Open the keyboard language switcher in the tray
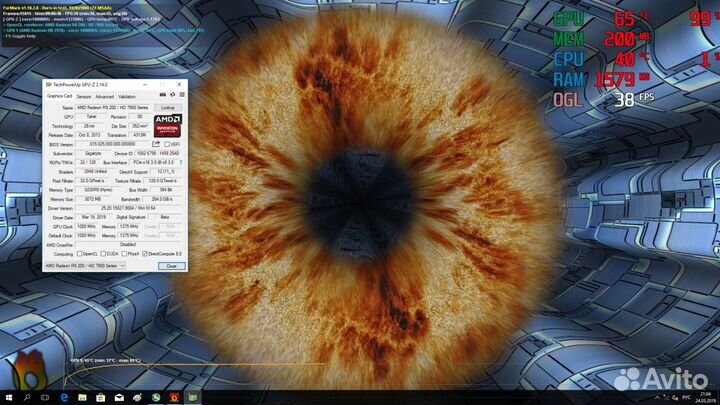 (685, 397)
